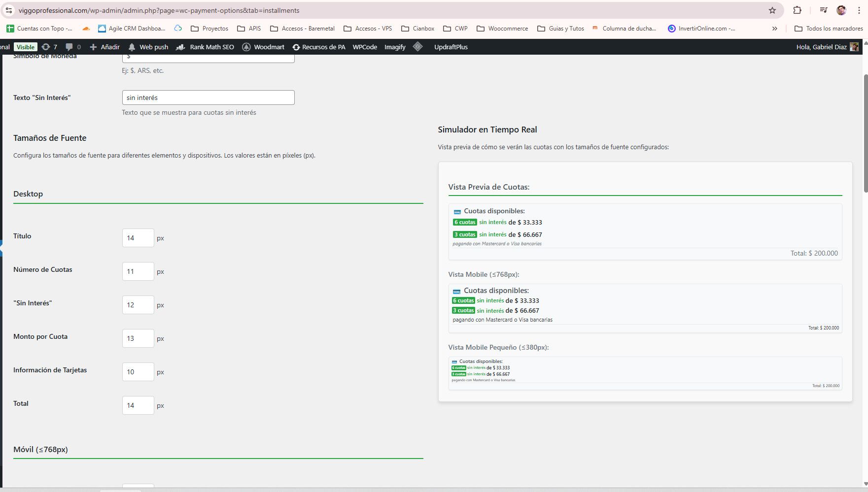868x492 pixels.
Task: Click the site information icon beside URL
Action: [x=9, y=10]
